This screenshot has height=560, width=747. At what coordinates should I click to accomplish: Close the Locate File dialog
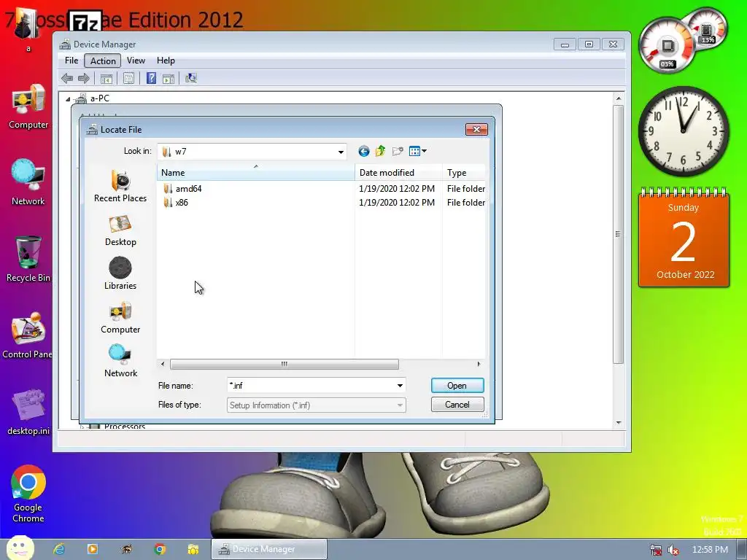(x=476, y=130)
